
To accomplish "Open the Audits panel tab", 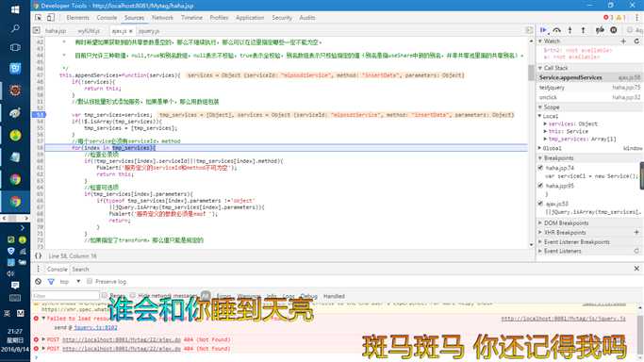I will coord(306,18).
